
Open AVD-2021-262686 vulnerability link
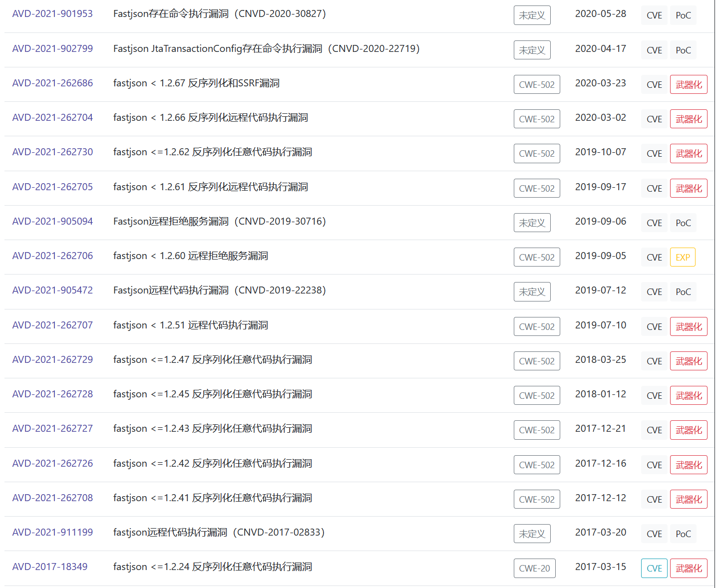[52, 83]
